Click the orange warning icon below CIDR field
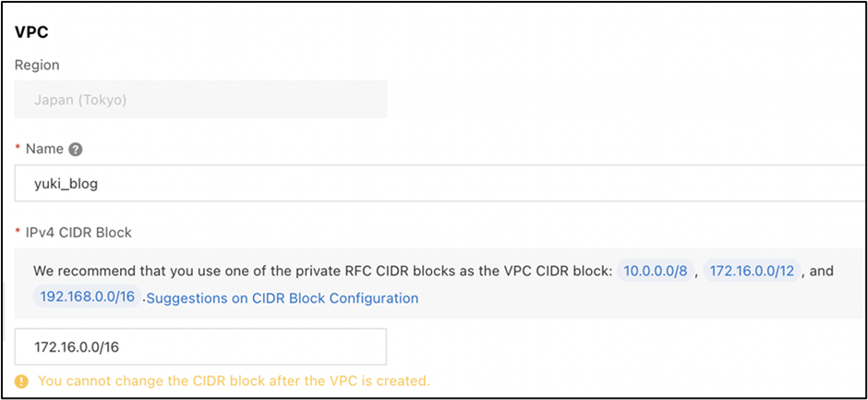 22,381
